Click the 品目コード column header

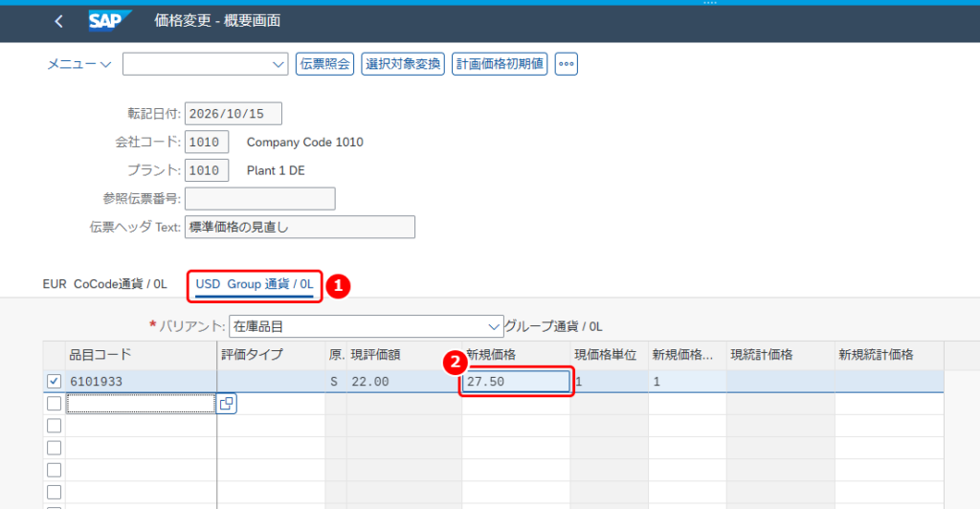pos(142,355)
